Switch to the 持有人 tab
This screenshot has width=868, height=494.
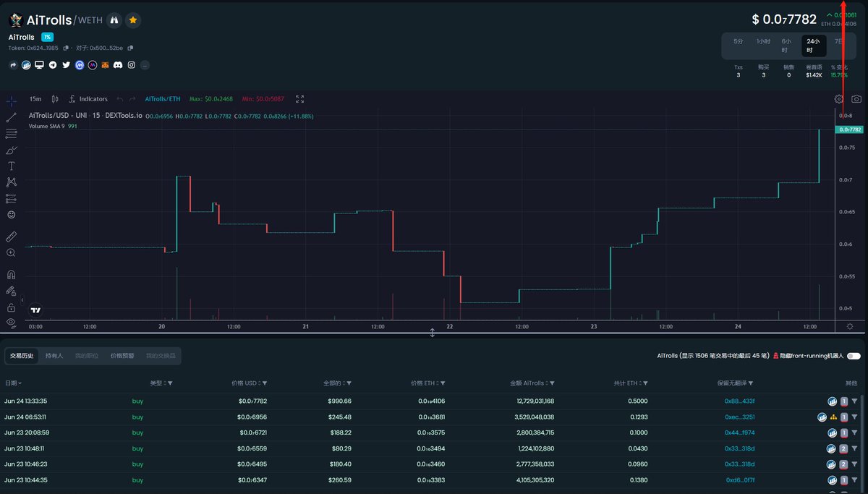[x=54, y=356]
